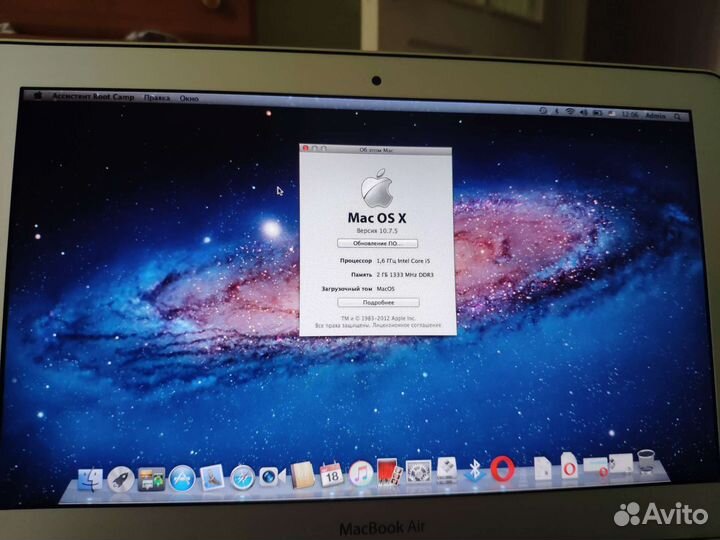Open the Окно menu
Screen dimensions: 720x540
(189, 98)
